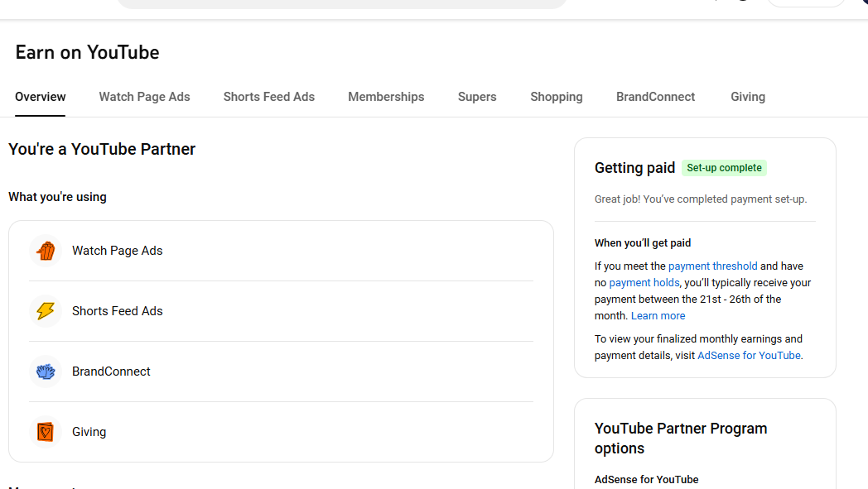The height and width of the screenshot is (489, 868).
Task: Click the Getting paid card title
Action: pos(635,168)
